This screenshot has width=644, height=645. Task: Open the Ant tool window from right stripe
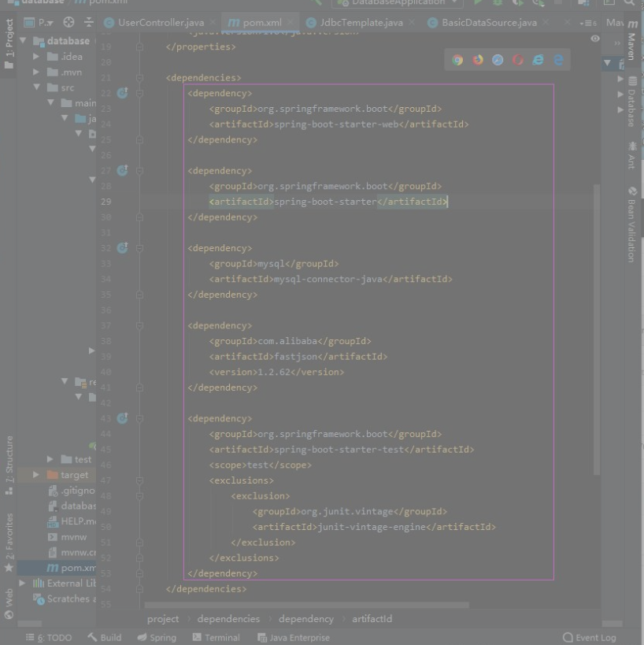[632, 155]
